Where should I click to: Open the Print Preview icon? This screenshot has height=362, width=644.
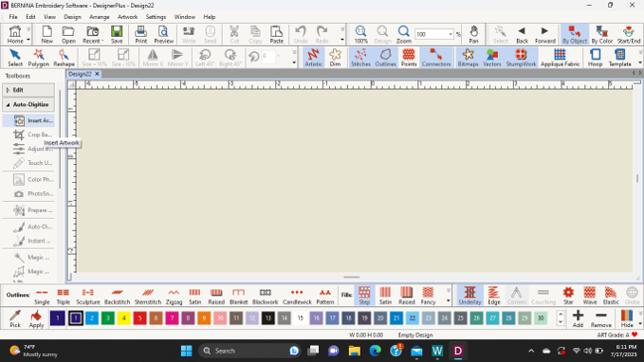pos(163,35)
